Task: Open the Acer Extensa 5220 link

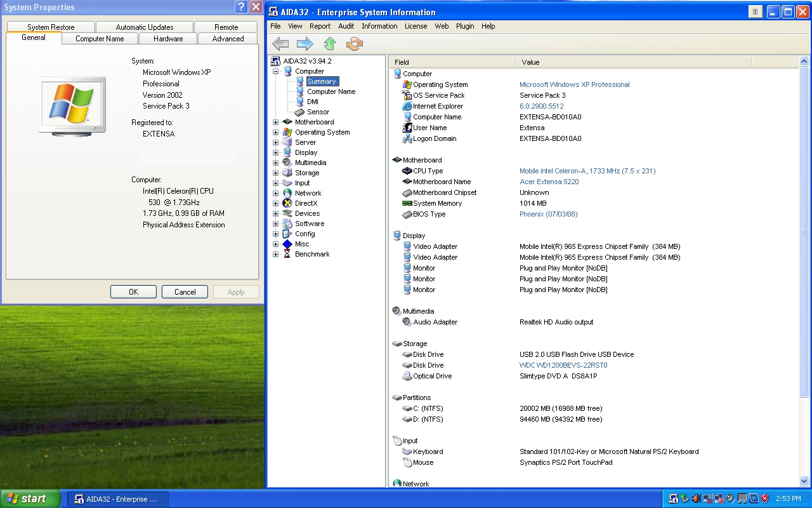Action: coord(549,182)
